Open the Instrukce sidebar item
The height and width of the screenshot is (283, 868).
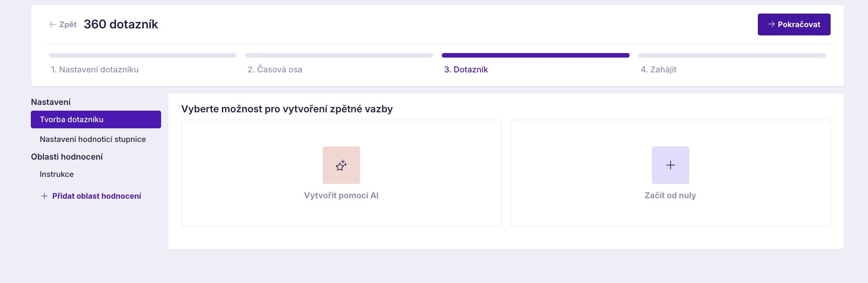tap(57, 174)
